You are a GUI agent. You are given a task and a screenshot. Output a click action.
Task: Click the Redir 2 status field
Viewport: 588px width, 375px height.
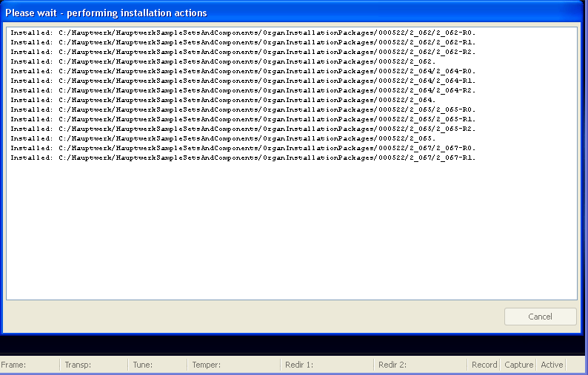tap(421, 365)
